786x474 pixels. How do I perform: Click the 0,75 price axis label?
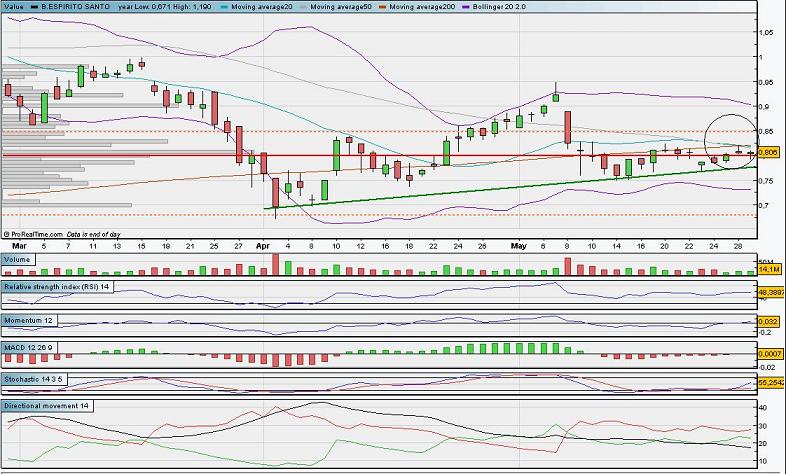click(765, 181)
